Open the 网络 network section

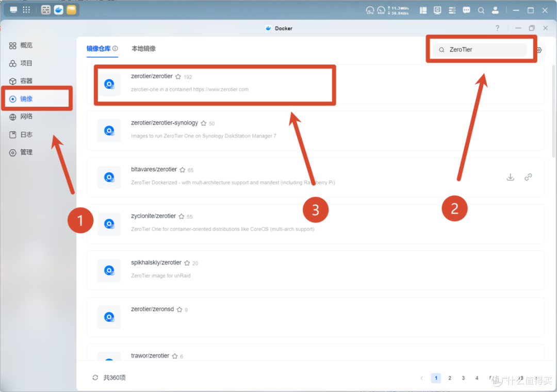pos(21,117)
